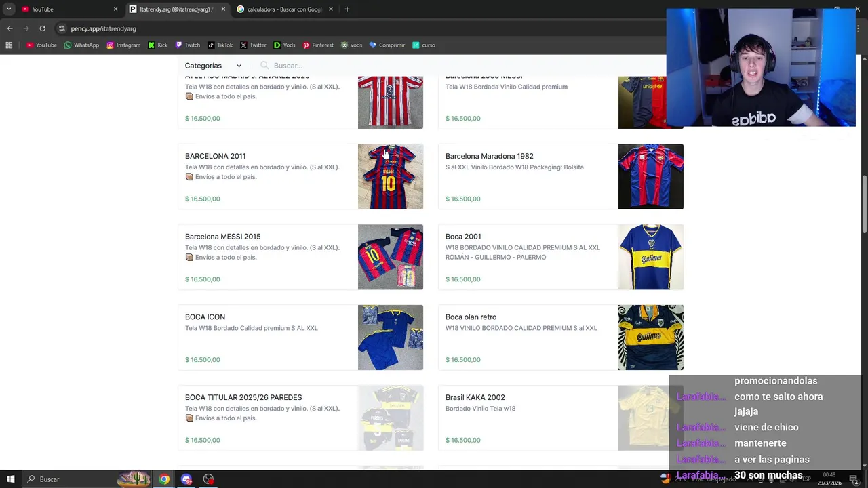This screenshot has width=868, height=488.
Task: Open Discord from the taskbar
Action: pyautogui.click(x=186, y=479)
